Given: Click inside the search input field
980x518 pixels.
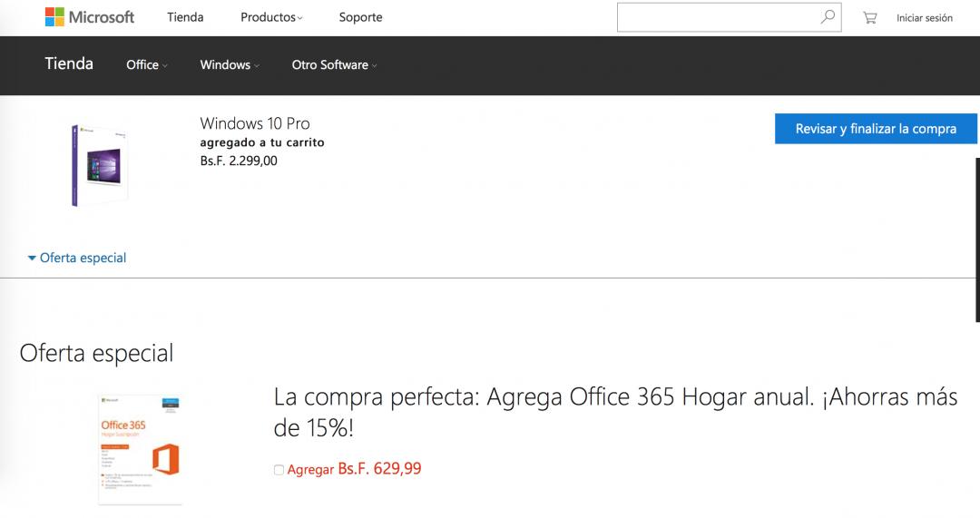Looking at the screenshot, I should tap(717, 17).
